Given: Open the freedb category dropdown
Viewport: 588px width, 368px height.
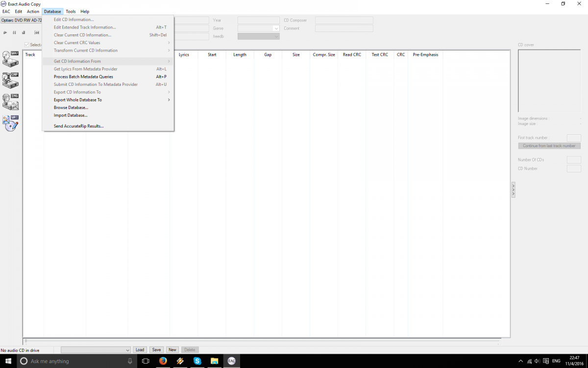Looking at the screenshot, I should [276, 36].
